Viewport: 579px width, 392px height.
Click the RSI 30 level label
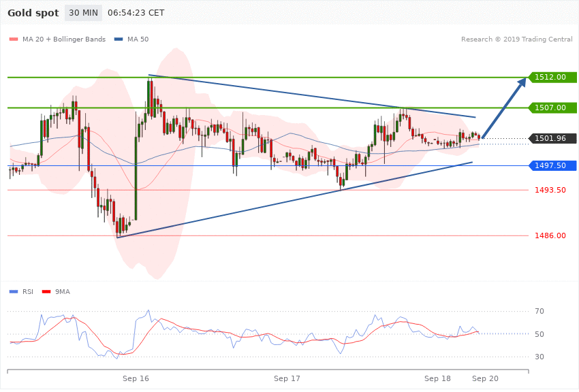pyautogui.click(x=539, y=357)
